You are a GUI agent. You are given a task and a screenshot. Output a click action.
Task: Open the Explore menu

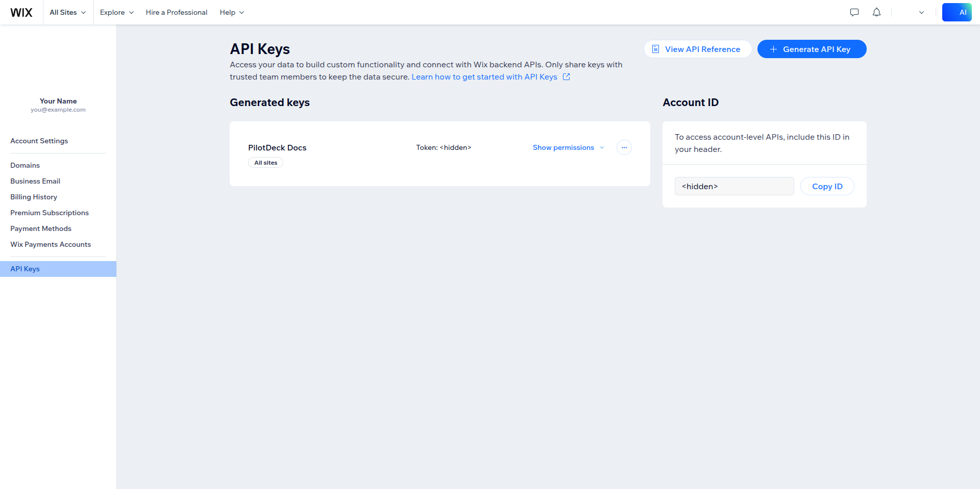click(117, 12)
